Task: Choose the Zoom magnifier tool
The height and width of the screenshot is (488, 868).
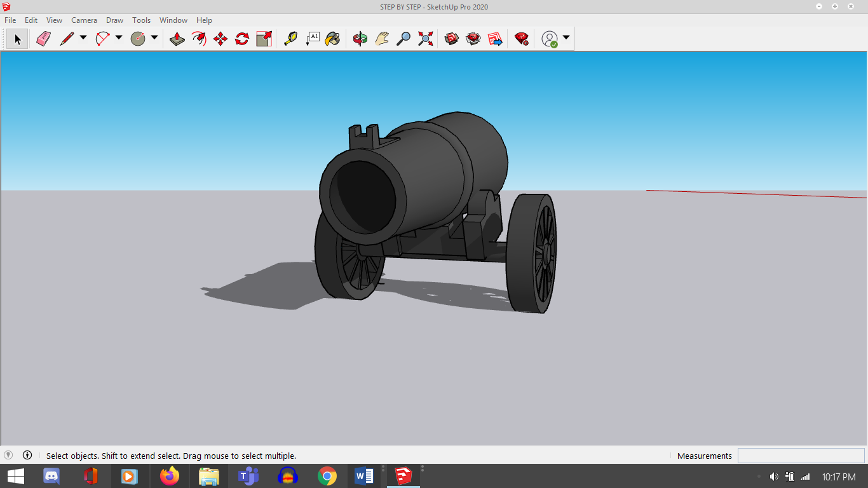Action: (x=403, y=39)
